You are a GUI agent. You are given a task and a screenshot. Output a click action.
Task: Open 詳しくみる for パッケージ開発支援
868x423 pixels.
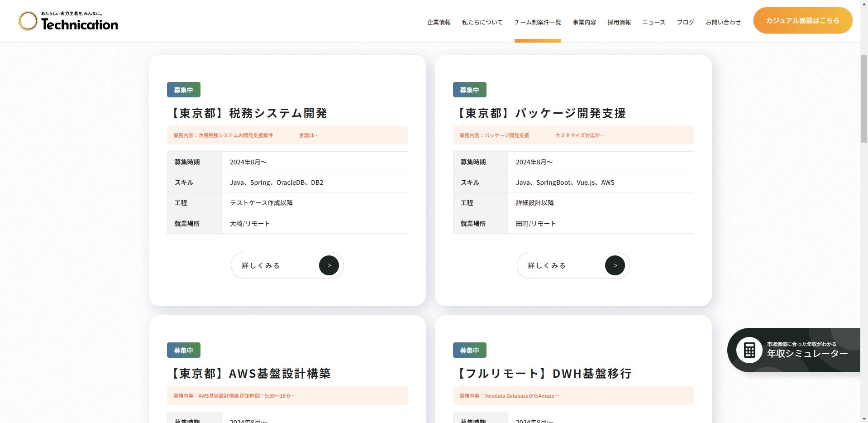tap(573, 265)
